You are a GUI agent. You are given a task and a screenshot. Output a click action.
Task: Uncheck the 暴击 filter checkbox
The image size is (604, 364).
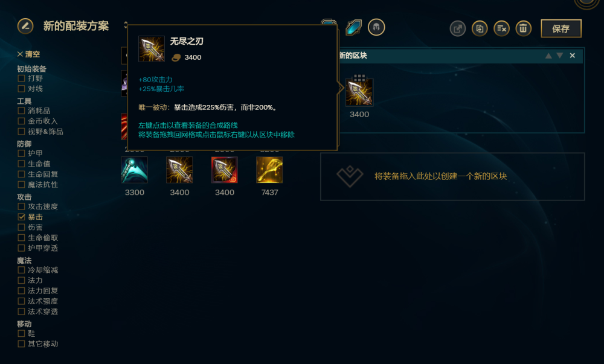pos(22,217)
